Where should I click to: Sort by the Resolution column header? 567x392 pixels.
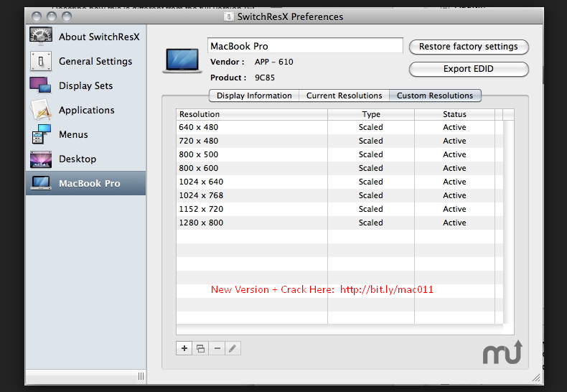(252, 114)
